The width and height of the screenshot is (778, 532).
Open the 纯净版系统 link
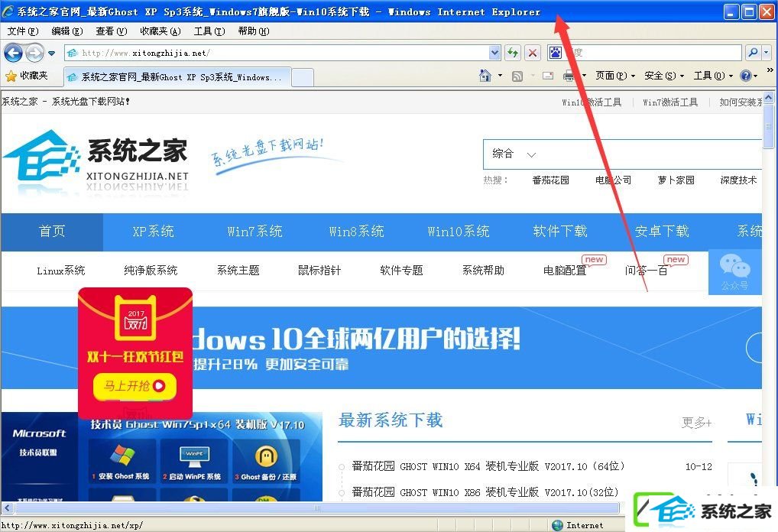(151, 271)
